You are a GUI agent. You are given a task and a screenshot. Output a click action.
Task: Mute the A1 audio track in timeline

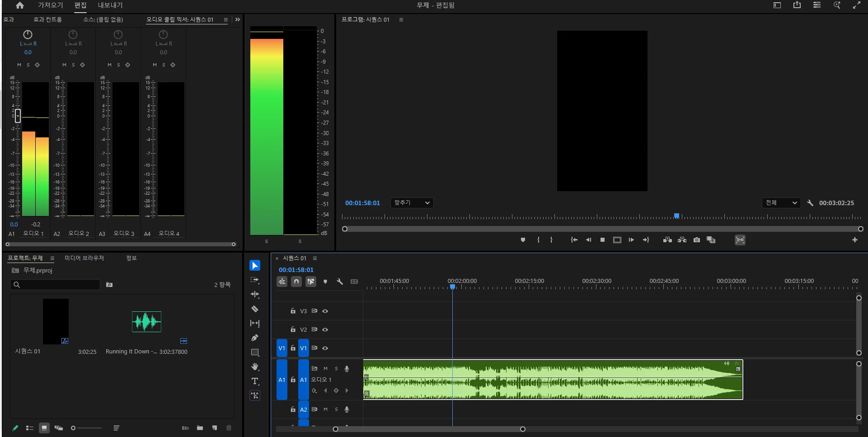click(x=325, y=369)
